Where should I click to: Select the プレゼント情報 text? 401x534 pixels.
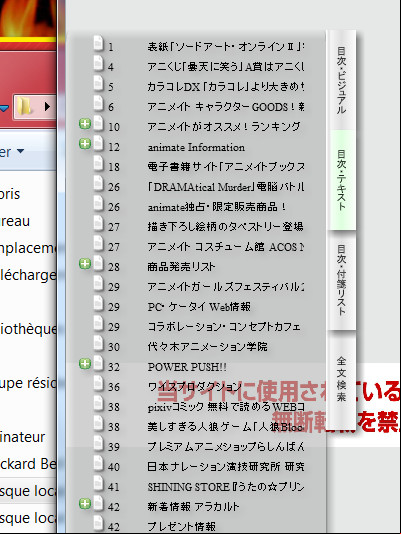[x=182, y=527]
